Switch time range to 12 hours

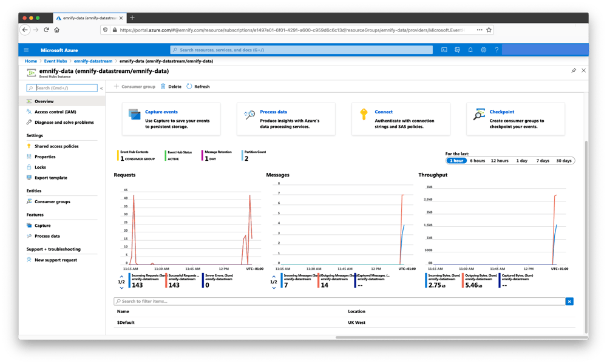[500, 161]
